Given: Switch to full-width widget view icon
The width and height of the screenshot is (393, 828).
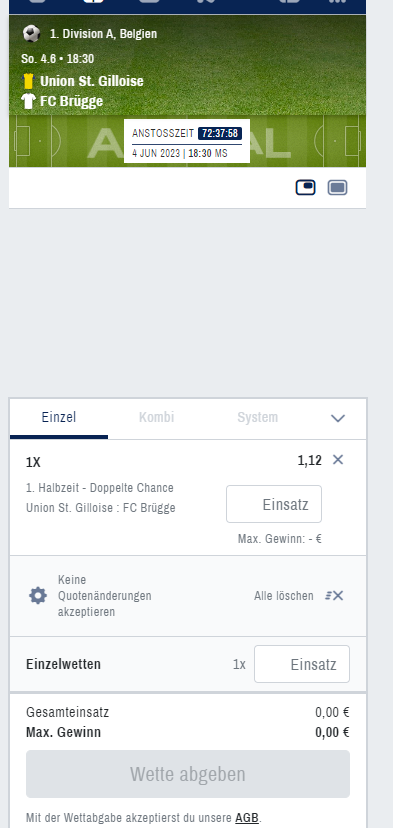Looking at the screenshot, I should click(x=338, y=187).
